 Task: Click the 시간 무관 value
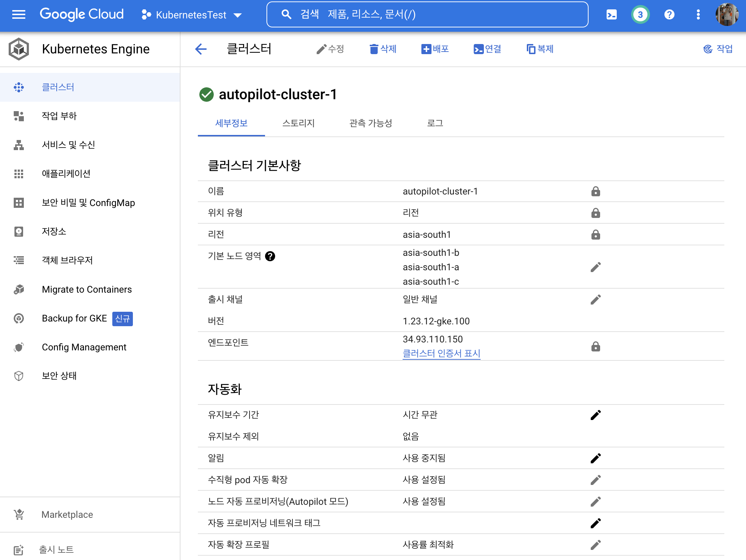click(420, 415)
